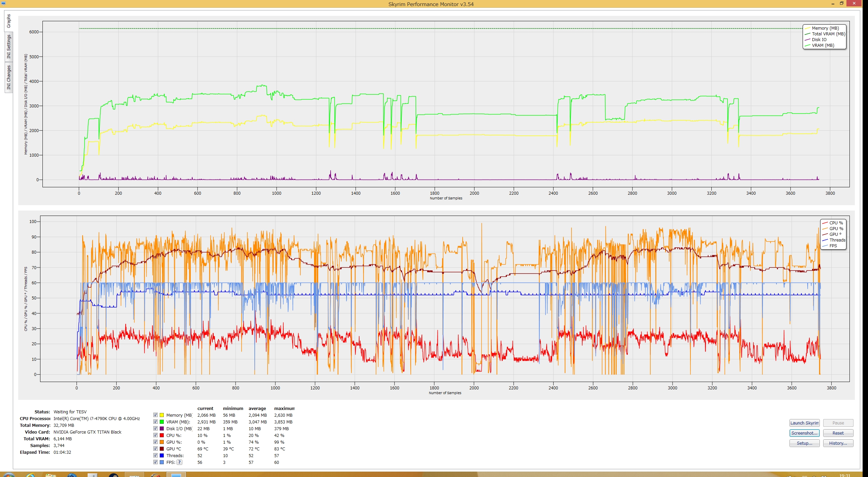Screen dimensions: 868x477
Task: Click the average Memory value 2,094 MB
Action: (258, 415)
